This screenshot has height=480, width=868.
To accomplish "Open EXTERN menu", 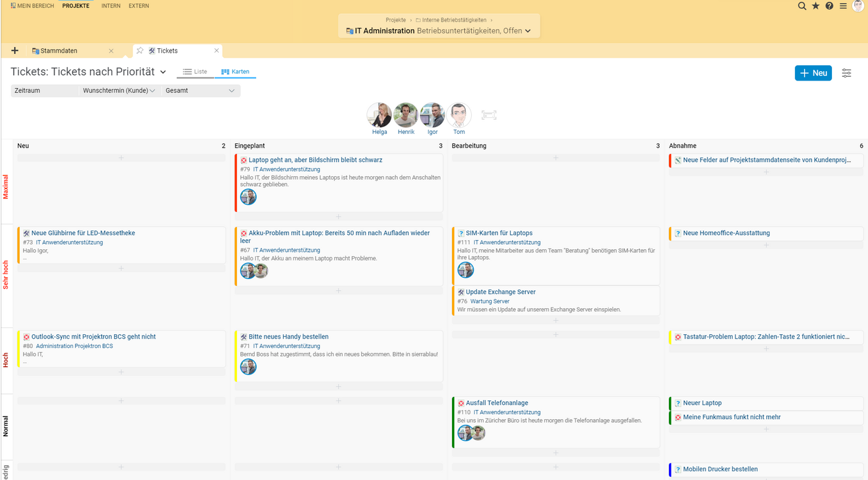I will pyautogui.click(x=139, y=6).
